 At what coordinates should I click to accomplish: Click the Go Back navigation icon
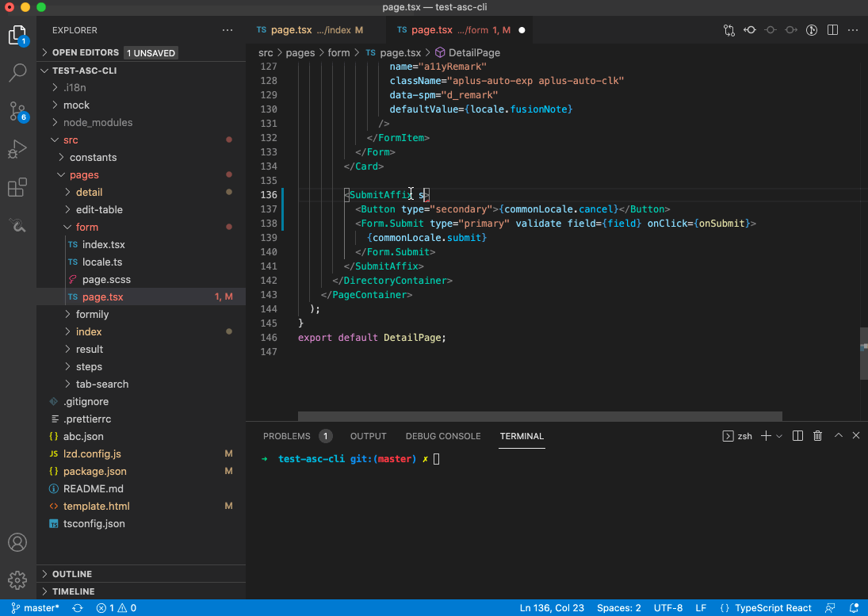pyautogui.click(x=750, y=30)
